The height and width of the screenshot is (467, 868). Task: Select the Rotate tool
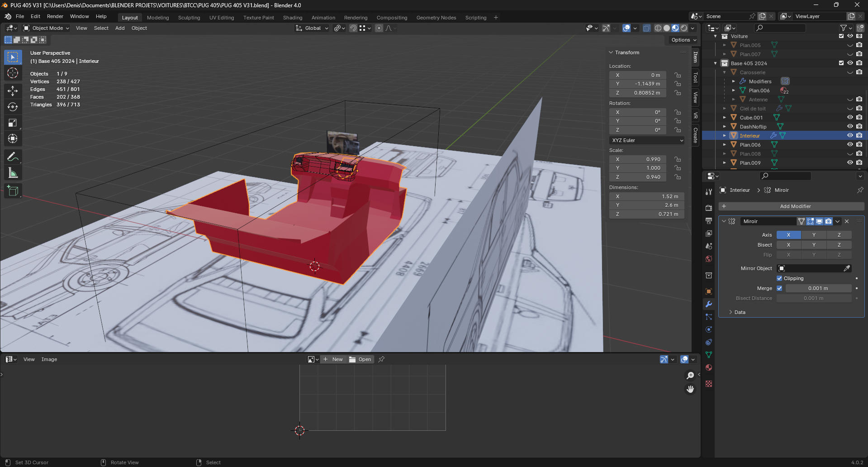(13, 107)
